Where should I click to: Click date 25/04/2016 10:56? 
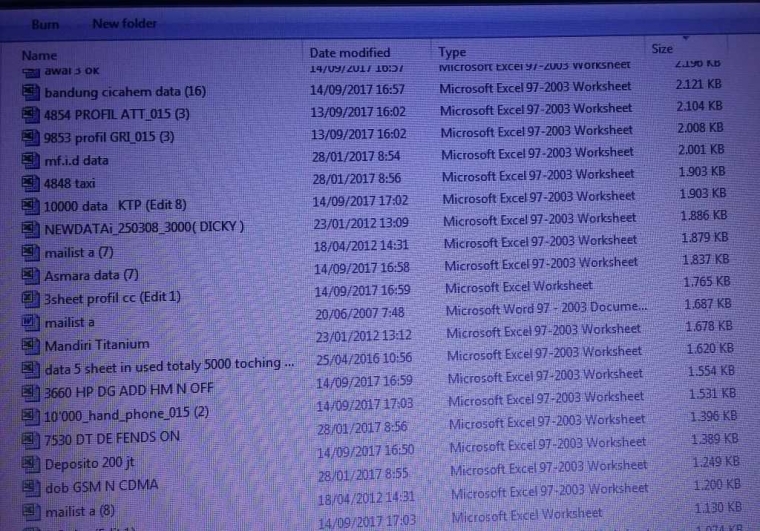point(364,359)
